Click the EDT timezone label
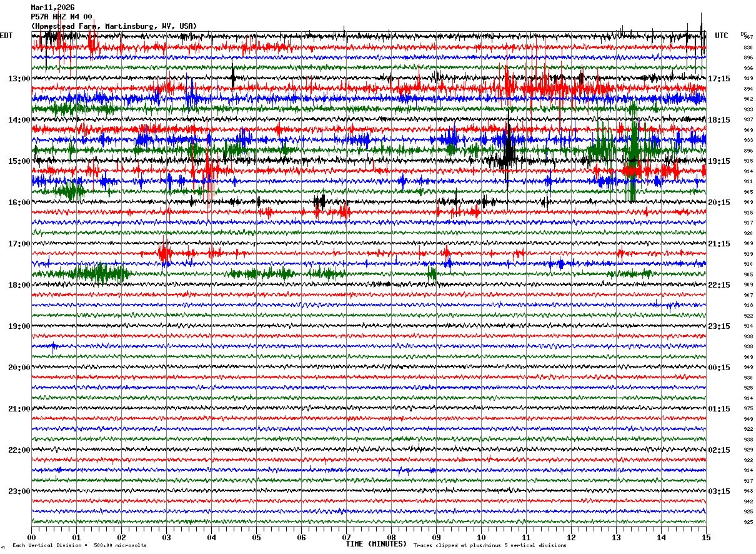This screenshot has height=554, width=756. 6,36
